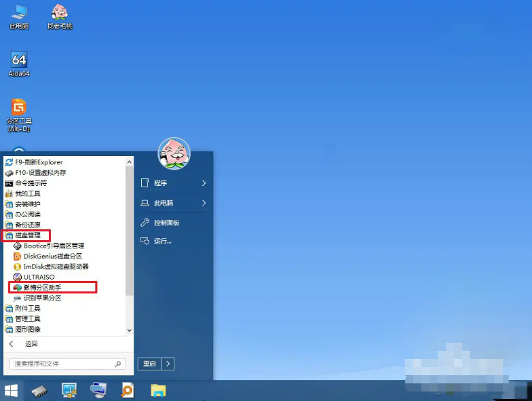Open Aida64 from the desktop
Image resolution: width=532 pixels, height=401 pixels.
pos(19,62)
